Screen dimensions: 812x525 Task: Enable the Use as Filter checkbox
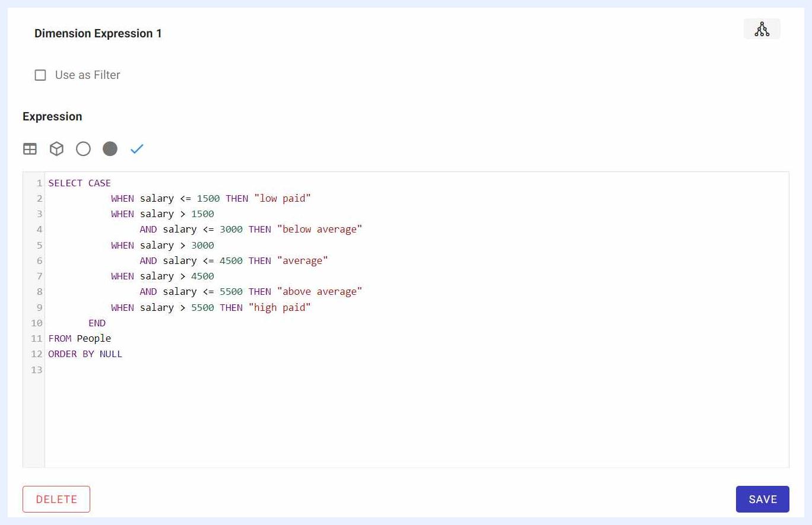pos(40,75)
